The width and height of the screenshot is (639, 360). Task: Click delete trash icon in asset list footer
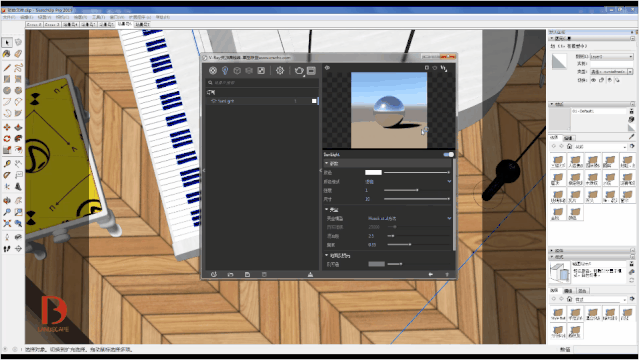click(264, 274)
